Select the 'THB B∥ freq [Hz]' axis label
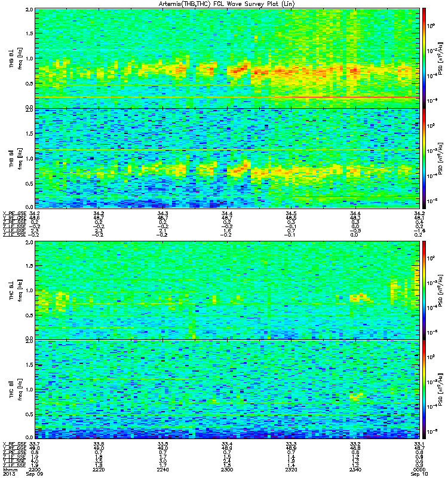The width and height of the screenshot is (448, 478). pos(16,158)
